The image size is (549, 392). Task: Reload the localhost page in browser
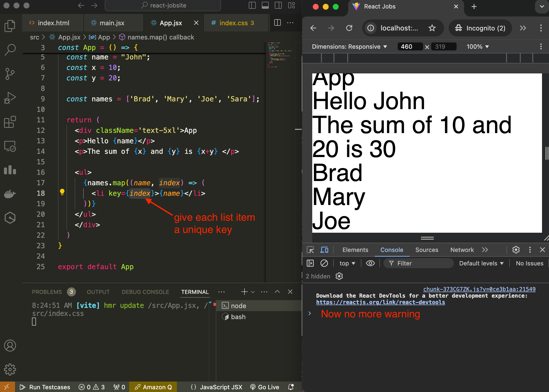pos(349,28)
